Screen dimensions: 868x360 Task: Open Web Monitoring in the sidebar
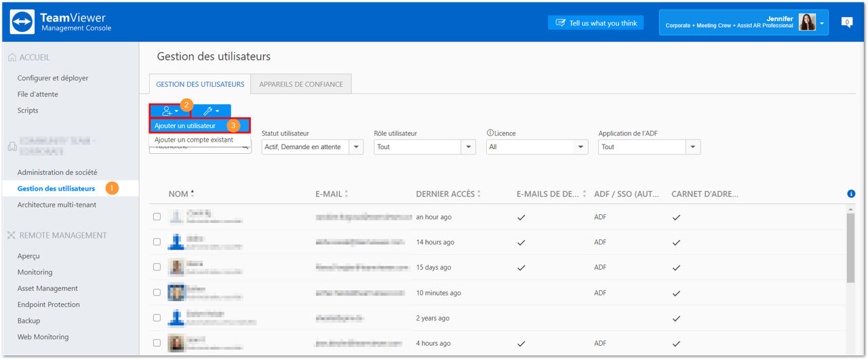click(43, 337)
